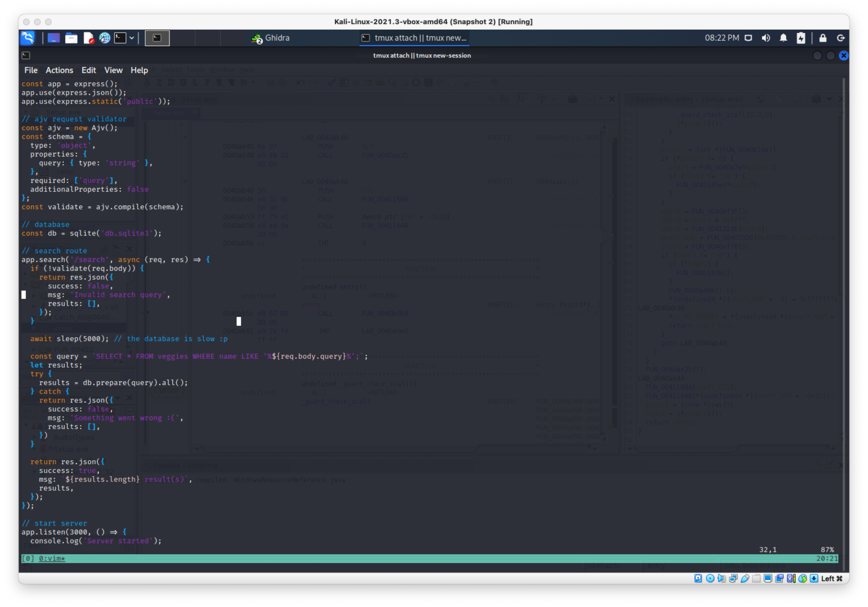Click the Left ⌘ host key indicator
Image resolution: width=868 pixels, height=607 pixels.
tap(832, 579)
